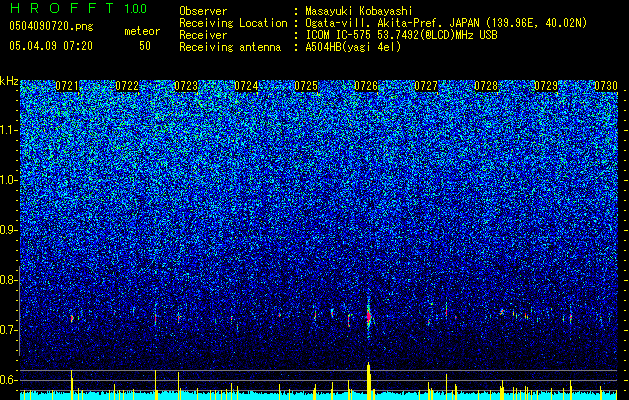Click the 0.7 frequency axis label
Viewport: 629px width, 400px height.
click(x=8, y=330)
